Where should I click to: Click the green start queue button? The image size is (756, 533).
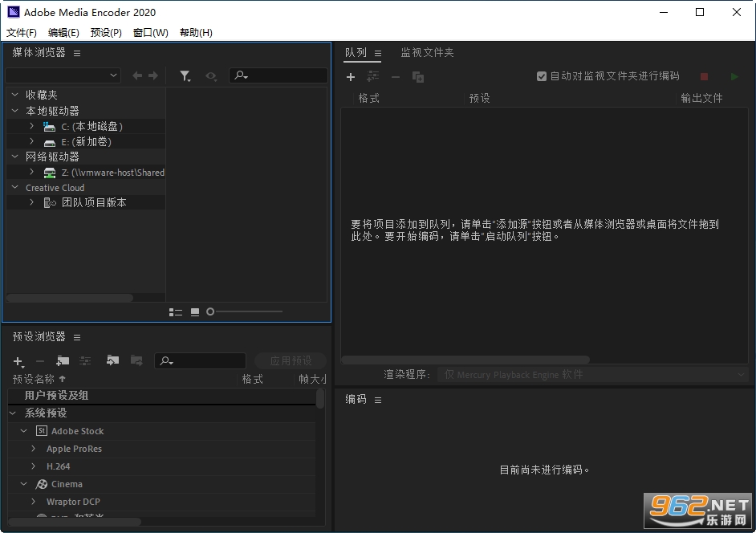click(x=734, y=76)
